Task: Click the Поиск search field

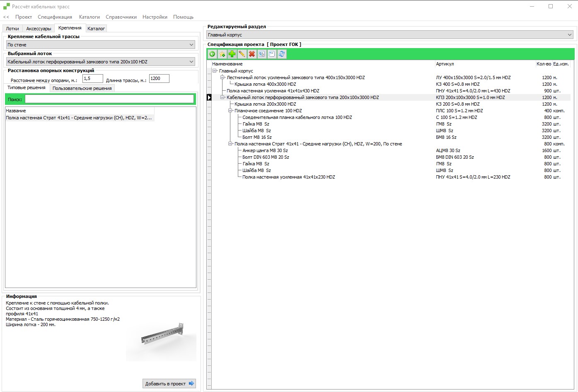Action: 109,99
